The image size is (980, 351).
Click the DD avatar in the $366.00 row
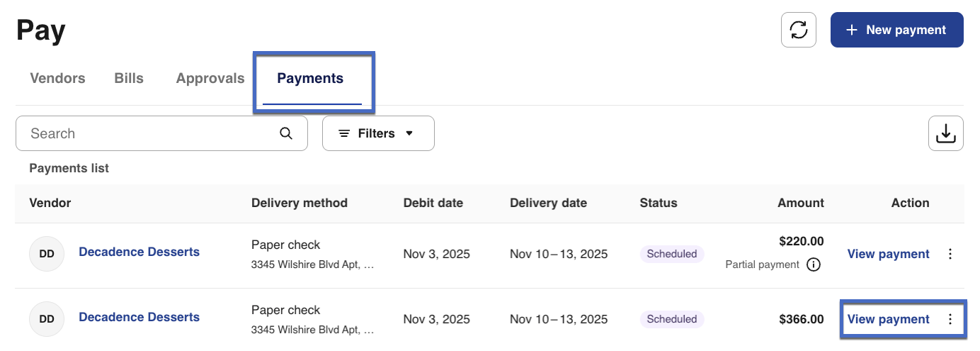pos(47,319)
